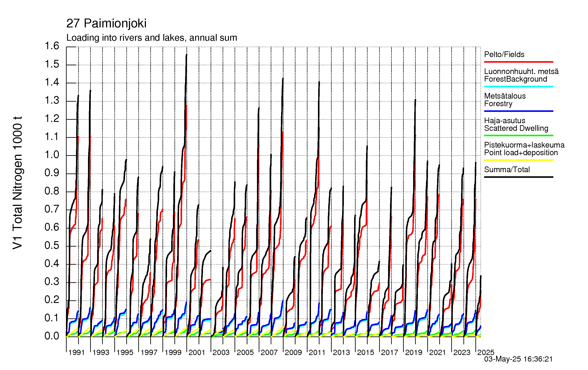
Task: Select the 'Pistekuorma+laskeuma' legend label
Action: click(x=524, y=145)
